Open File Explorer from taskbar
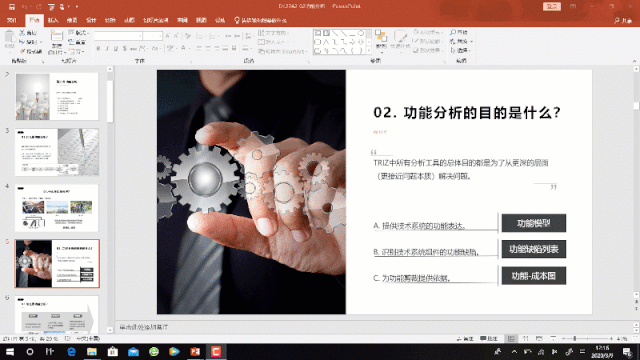Screen dimensions: 640x360 [92, 351]
